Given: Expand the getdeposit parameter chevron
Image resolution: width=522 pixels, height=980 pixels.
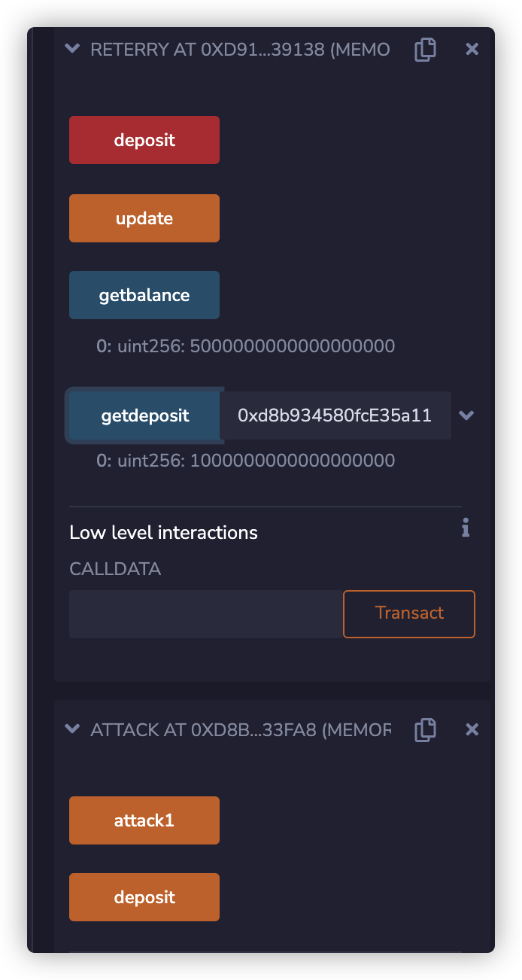Looking at the screenshot, I should (x=466, y=415).
